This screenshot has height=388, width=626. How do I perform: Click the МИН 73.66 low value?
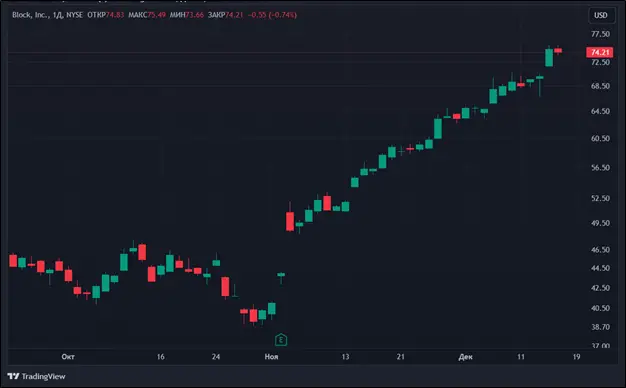pyautogui.click(x=186, y=15)
